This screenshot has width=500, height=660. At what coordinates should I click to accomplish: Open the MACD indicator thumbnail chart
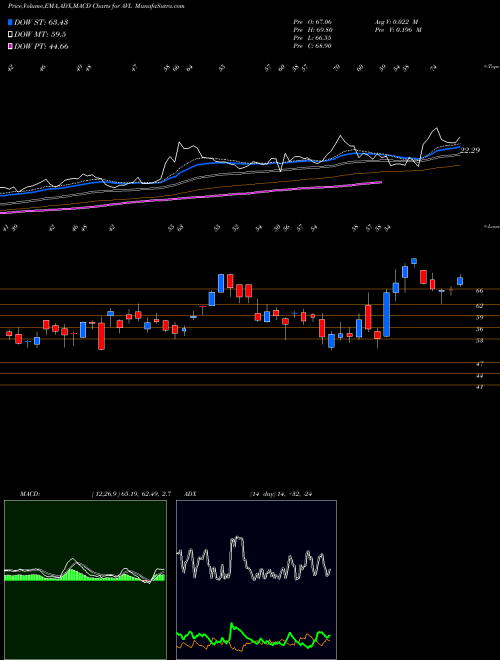[85, 580]
